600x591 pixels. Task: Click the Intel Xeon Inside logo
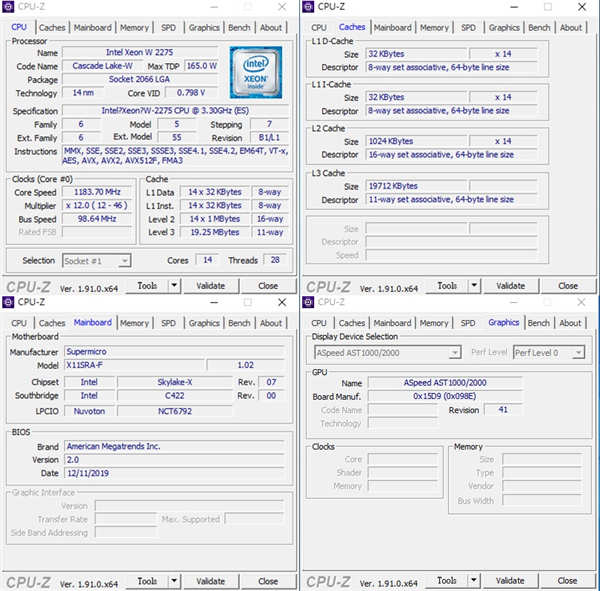(x=256, y=72)
